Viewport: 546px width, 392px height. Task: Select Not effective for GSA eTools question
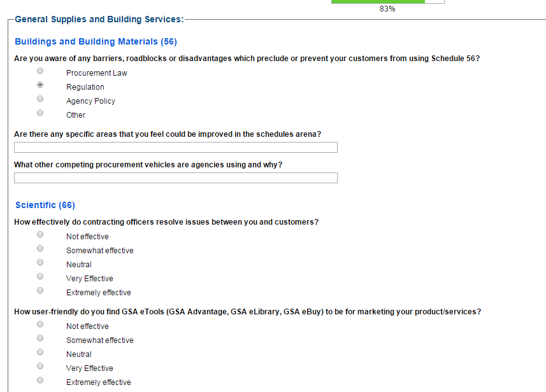click(x=40, y=324)
